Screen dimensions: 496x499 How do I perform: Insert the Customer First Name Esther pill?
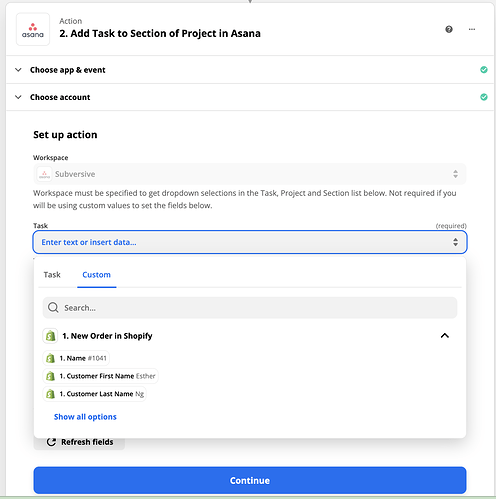(100, 376)
